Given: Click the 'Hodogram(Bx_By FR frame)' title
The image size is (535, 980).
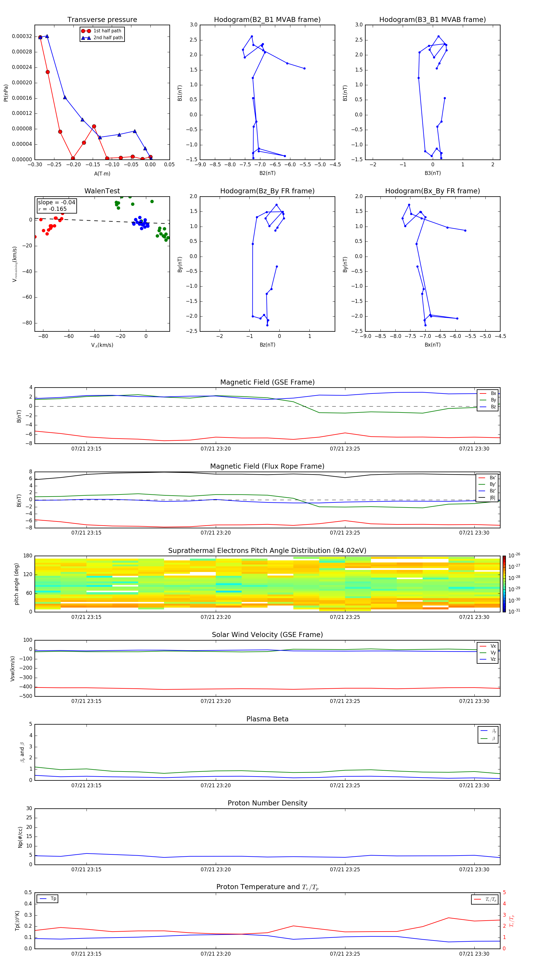Looking at the screenshot, I should coord(432,191).
